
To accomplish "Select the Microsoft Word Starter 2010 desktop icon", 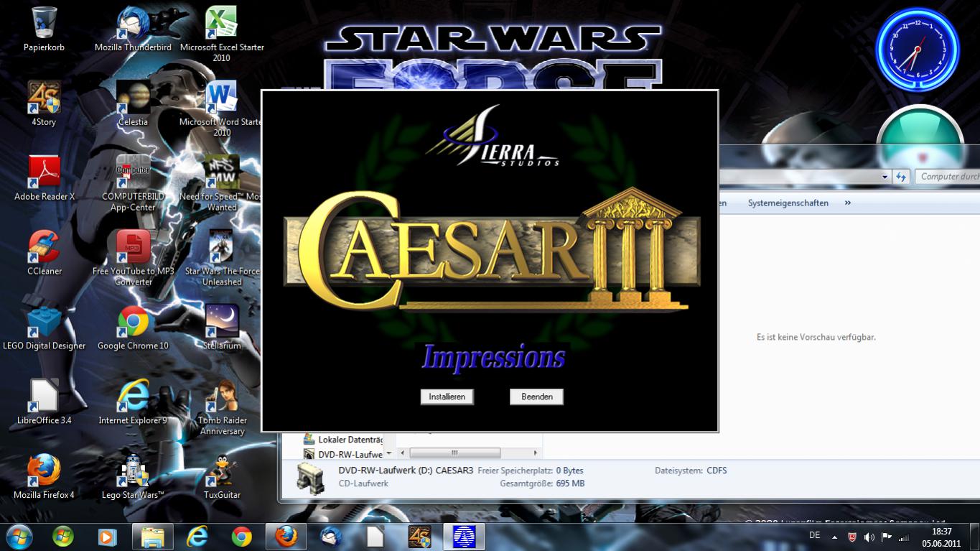I will [222, 108].
